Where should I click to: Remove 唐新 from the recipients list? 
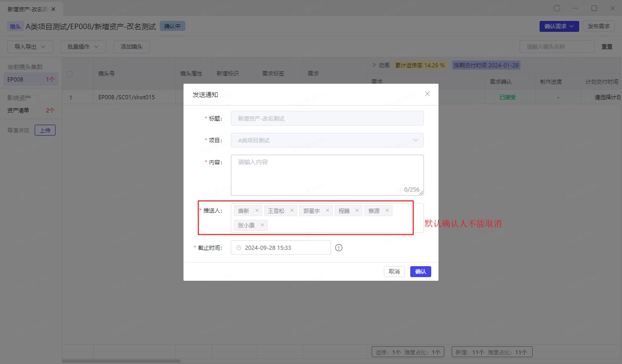[x=257, y=211]
